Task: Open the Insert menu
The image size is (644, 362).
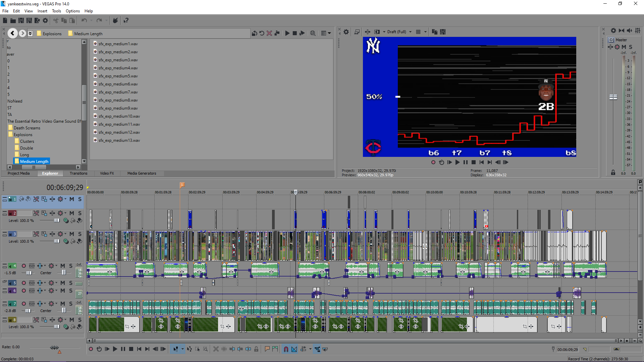Action: coord(42,11)
